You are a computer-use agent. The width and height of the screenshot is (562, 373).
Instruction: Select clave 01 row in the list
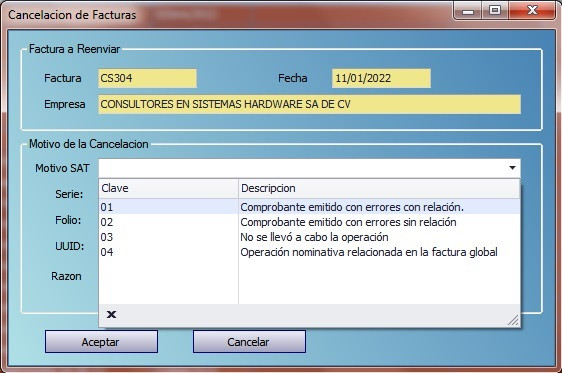[309, 207]
